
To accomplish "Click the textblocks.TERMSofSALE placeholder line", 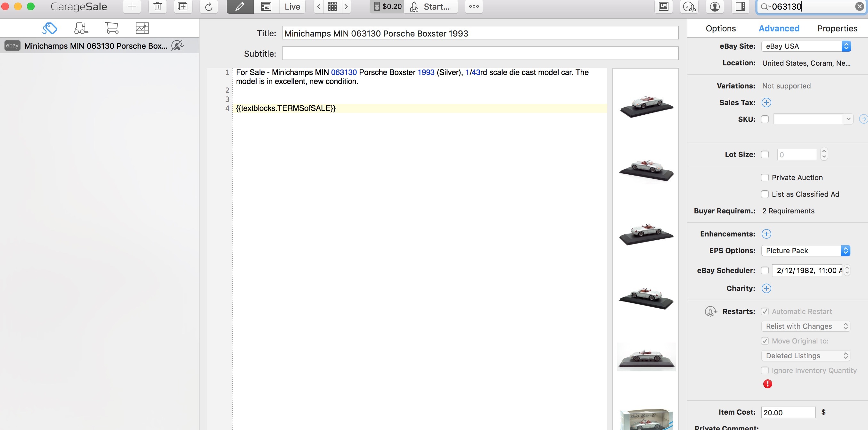I will (286, 108).
